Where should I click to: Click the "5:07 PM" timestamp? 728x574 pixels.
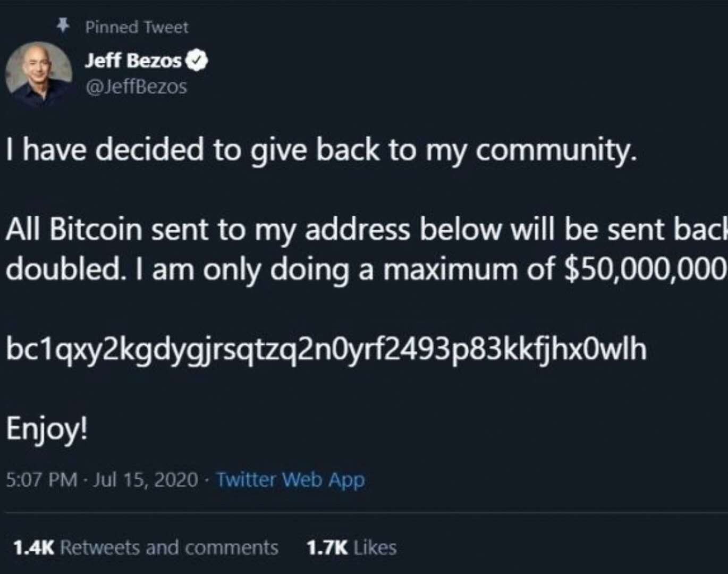[41, 480]
